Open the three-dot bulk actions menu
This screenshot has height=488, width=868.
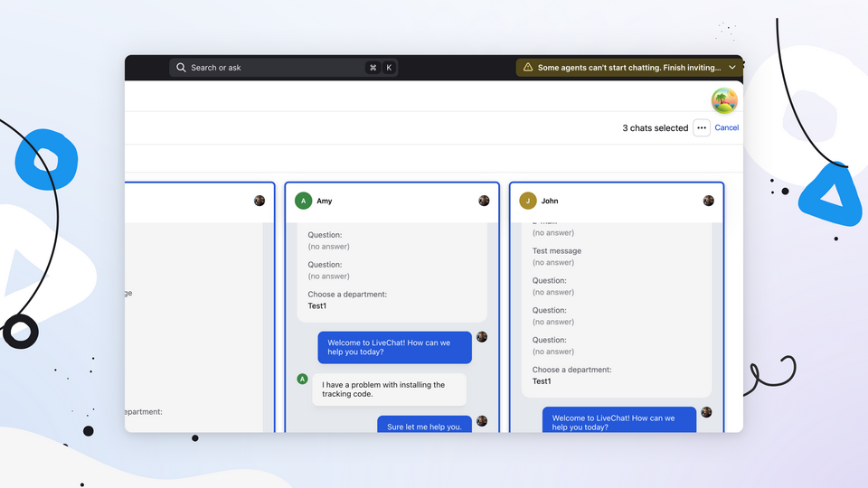coord(702,127)
